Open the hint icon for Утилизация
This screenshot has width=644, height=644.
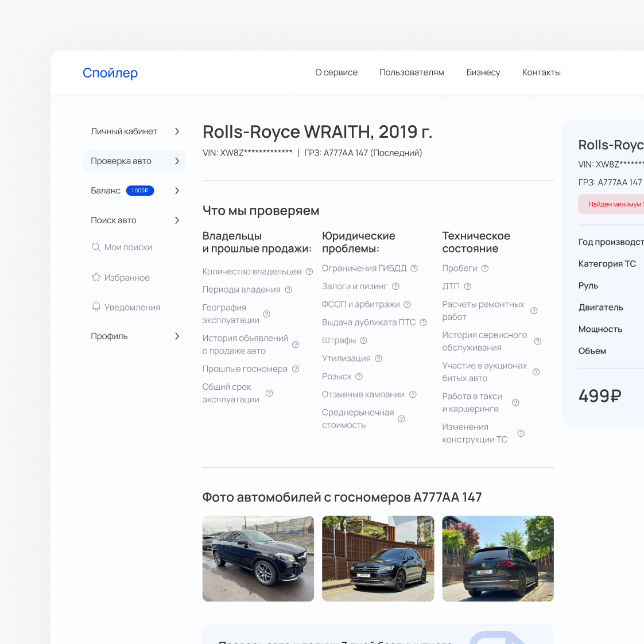(379, 359)
